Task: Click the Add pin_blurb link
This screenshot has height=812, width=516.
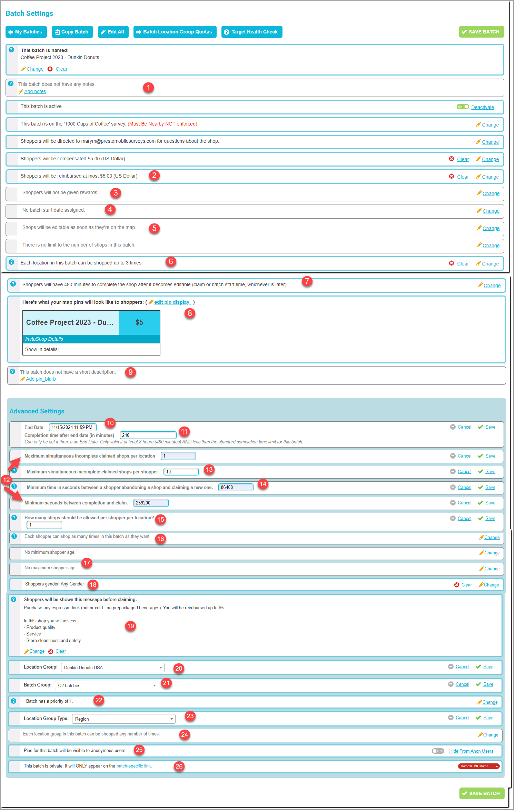Action: pos(41,379)
